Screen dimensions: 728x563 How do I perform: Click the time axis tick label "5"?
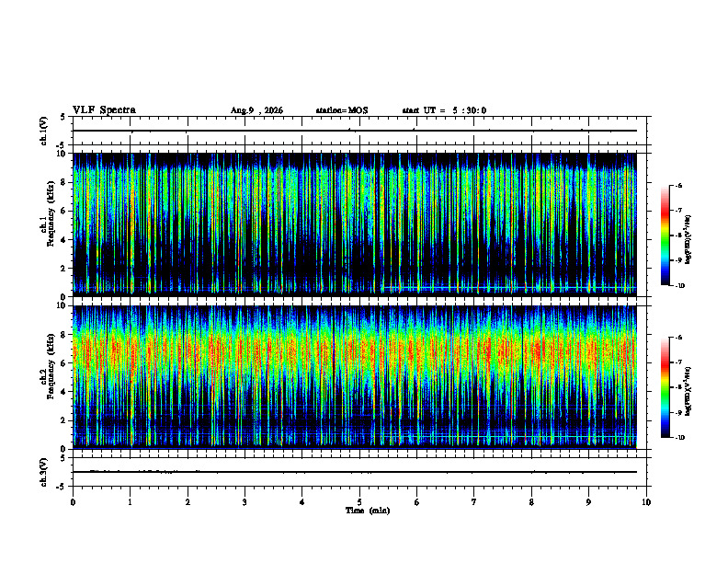pos(359,502)
